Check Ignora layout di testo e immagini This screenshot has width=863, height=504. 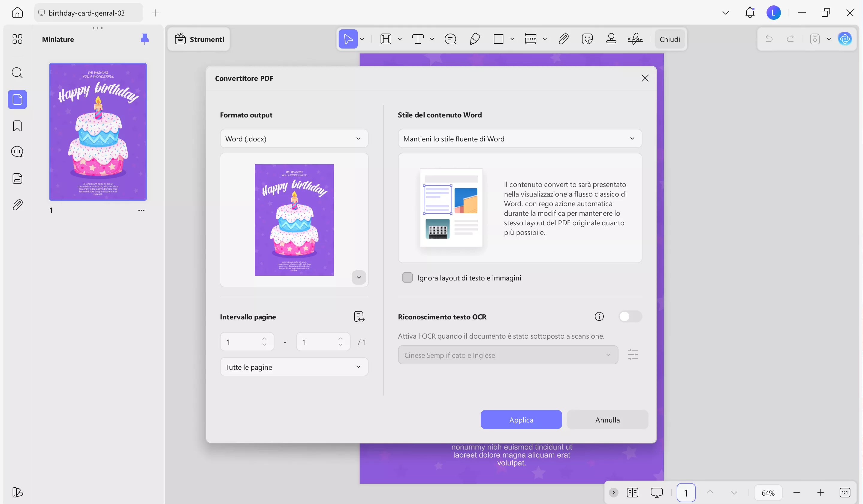[x=408, y=278]
